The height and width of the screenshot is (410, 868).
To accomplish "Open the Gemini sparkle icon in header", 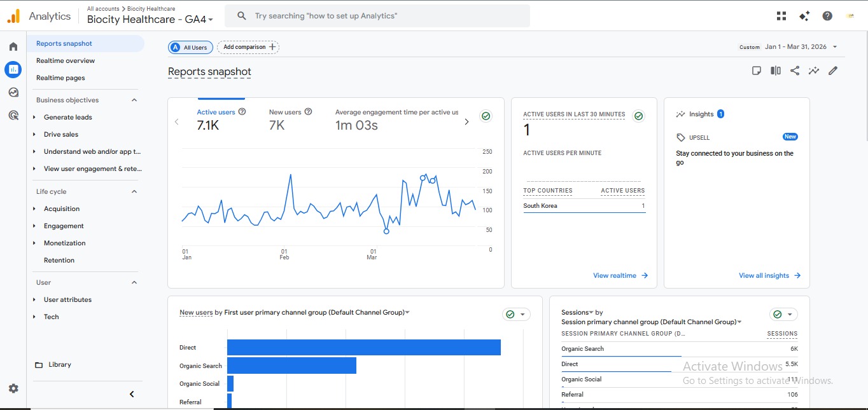I will [804, 16].
